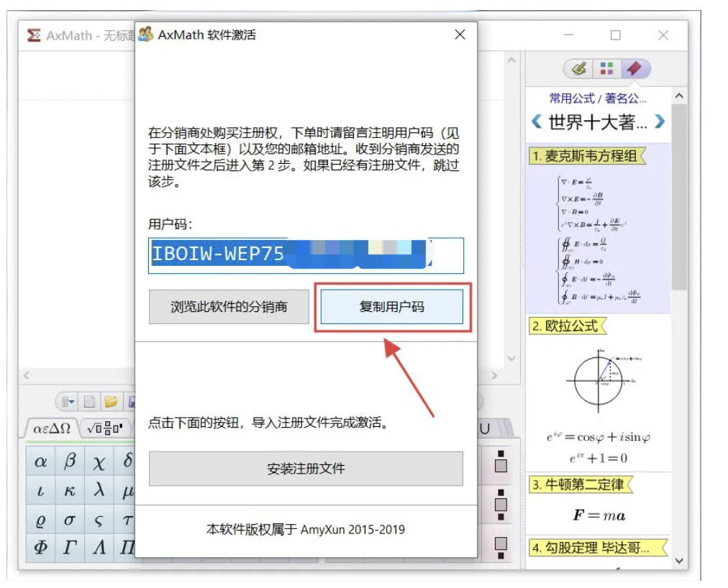Click the 复制用户码 button
Image resolution: width=728 pixels, height=588 pixels.
[391, 307]
